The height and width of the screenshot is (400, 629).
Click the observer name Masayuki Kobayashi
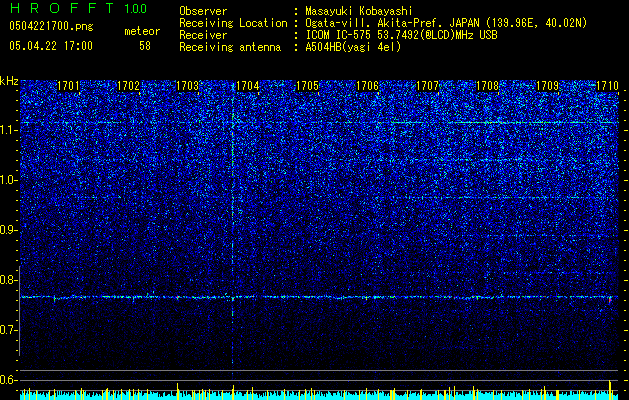[359, 11]
